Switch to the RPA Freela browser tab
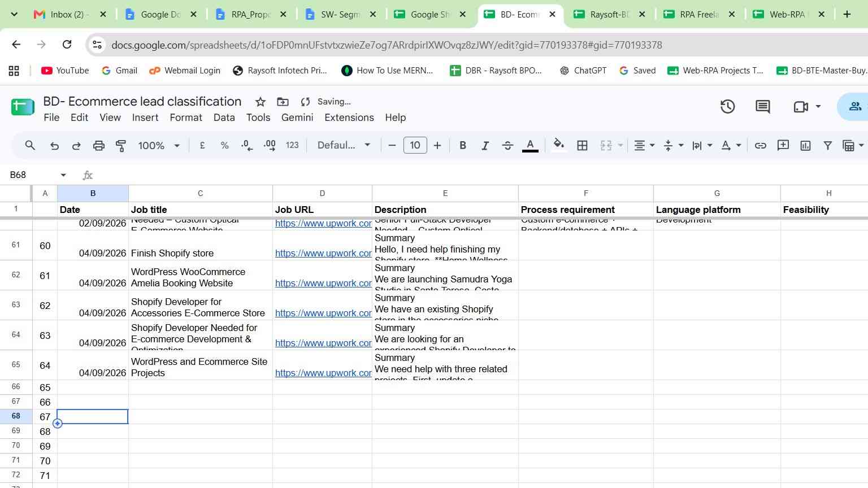Screen dimensions: 868x488 pyautogui.click(x=699, y=15)
